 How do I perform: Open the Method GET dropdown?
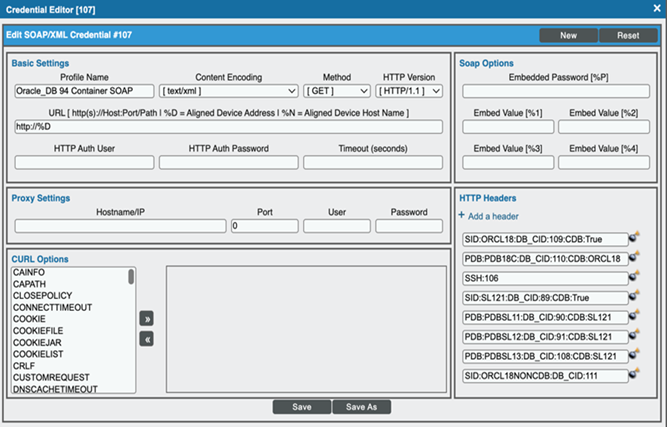(336, 91)
